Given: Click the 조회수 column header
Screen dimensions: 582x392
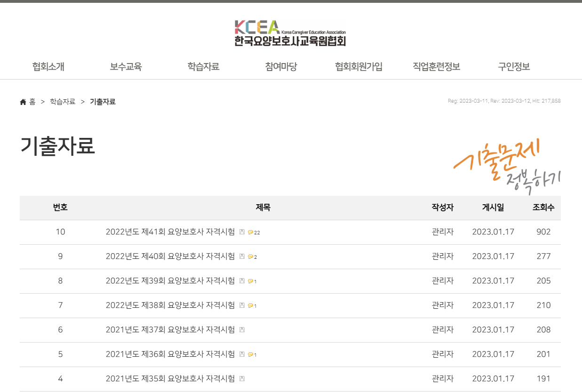Looking at the screenshot, I should pos(543,207).
